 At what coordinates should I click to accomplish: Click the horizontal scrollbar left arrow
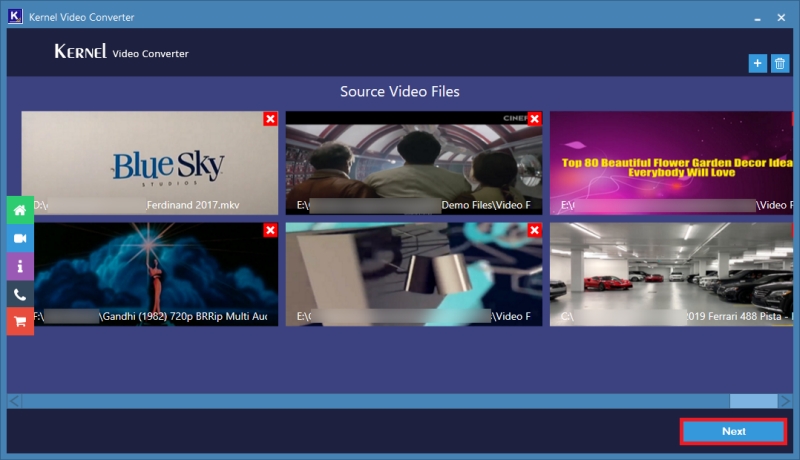coord(14,401)
